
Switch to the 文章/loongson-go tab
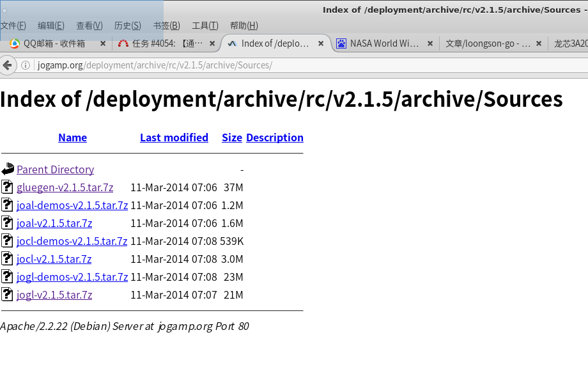488,43
